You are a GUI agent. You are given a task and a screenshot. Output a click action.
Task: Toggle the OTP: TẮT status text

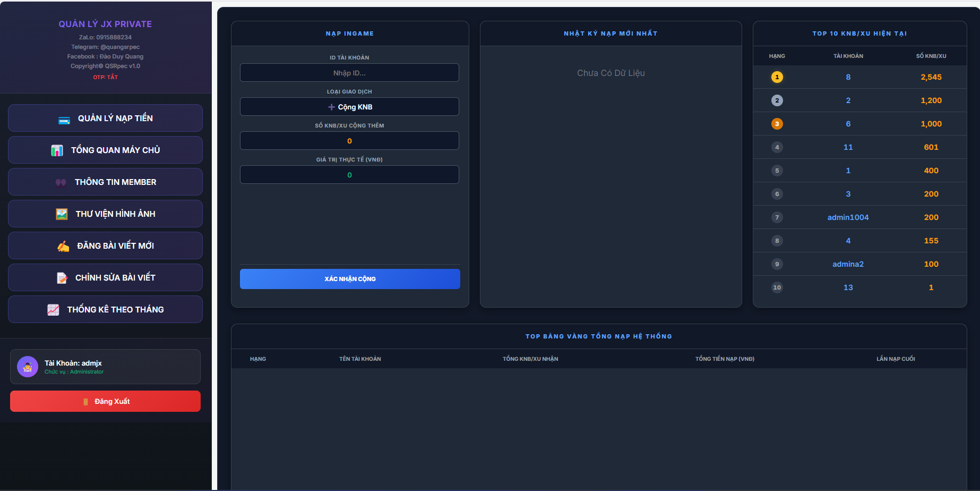click(105, 77)
